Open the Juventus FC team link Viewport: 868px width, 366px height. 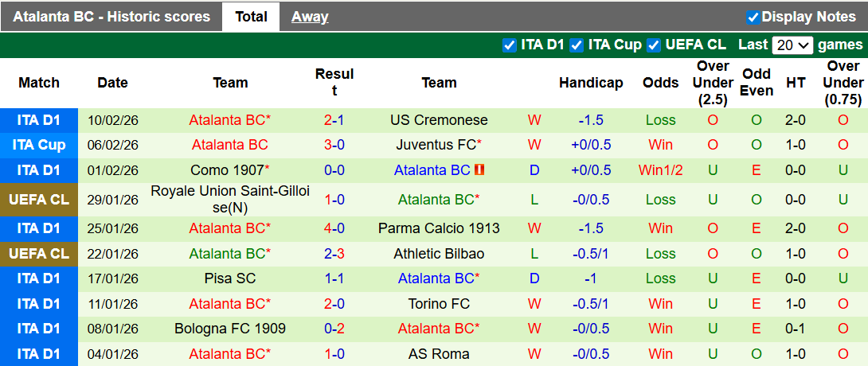pos(436,145)
